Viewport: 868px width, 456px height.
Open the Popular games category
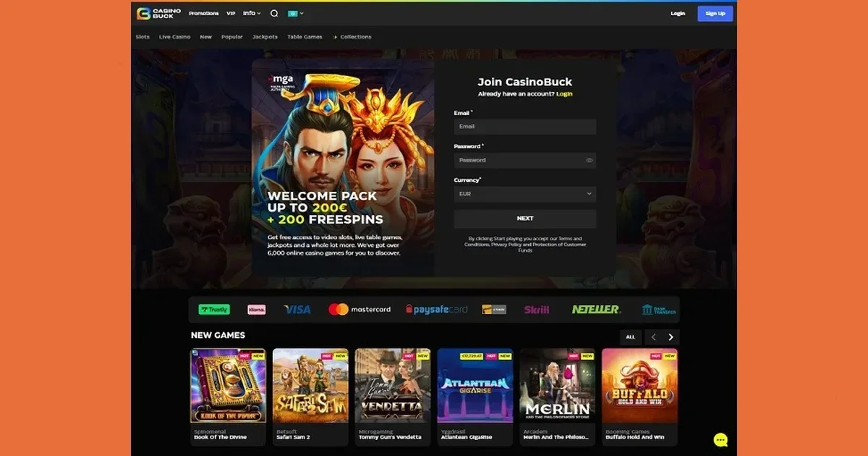(x=232, y=37)
